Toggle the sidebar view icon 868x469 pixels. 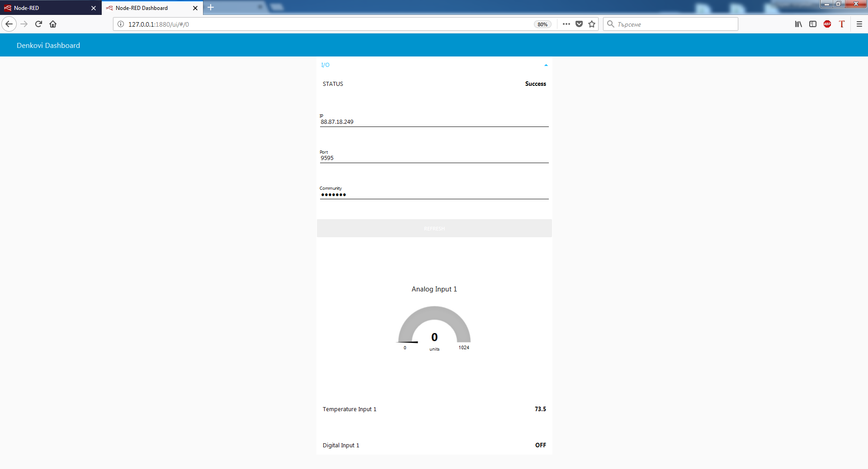[x=813, y=24]
